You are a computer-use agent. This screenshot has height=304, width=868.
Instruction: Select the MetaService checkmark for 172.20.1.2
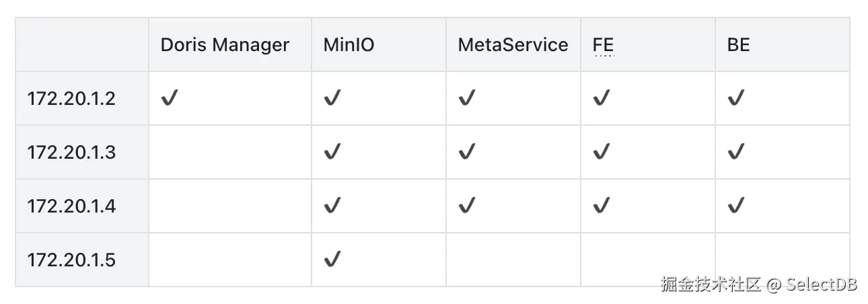pyautogui.click(x=466, y=99)
